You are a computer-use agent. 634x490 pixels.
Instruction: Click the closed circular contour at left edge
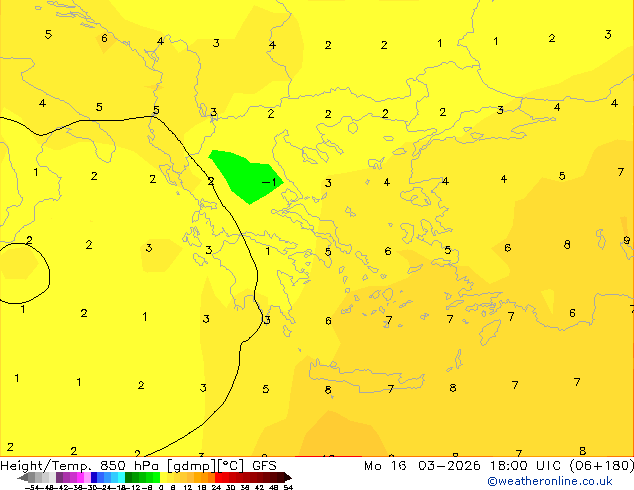[x=24, y=273]
